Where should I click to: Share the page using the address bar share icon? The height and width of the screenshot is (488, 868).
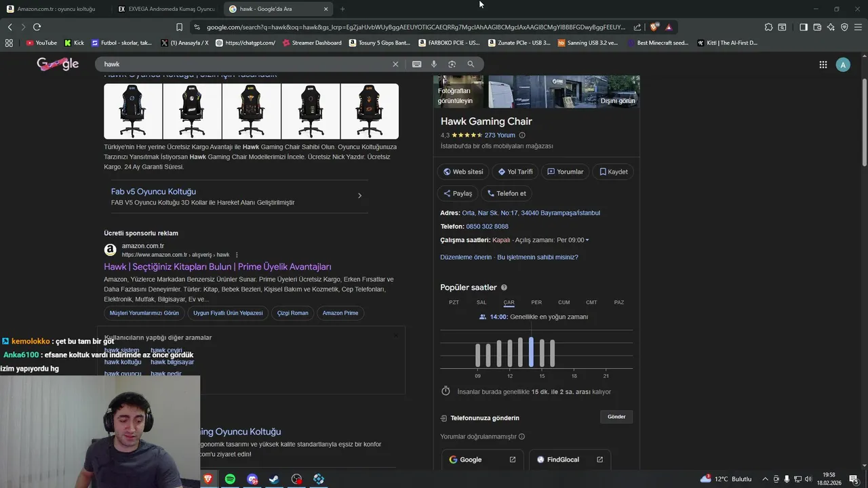637,27
